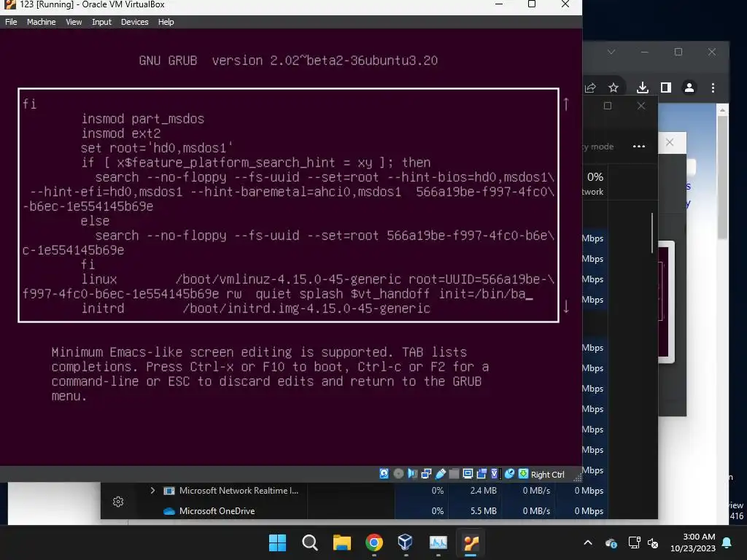747x560 pixels.
Task: Click the keyboard capture green arrow icon
Action: [x=523, y=474]
